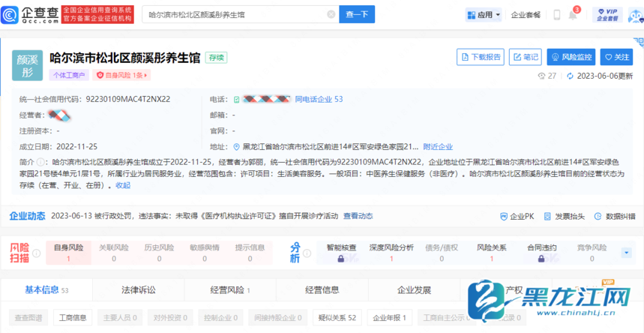Collapse the company intro via 收起
This screenshot has width=644, height=333.
(x=123, y=185)
